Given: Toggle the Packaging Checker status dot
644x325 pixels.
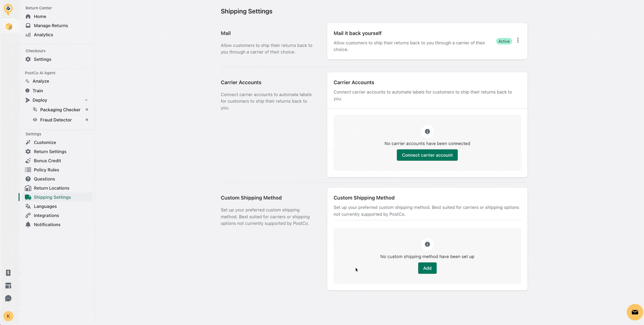Looking at the screenshot, I should (x=87, y=110).
